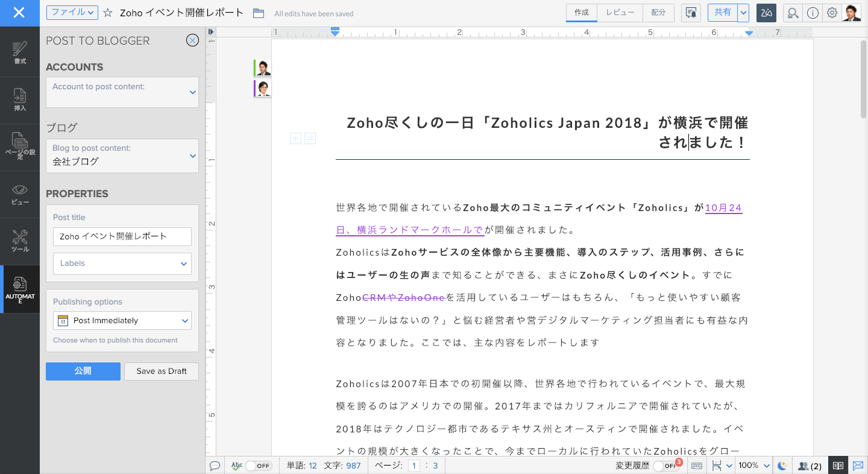Screen dimensions: 868x474
Task: Open the ツール (Tools) sidebar panel
Action: [20, 241]
